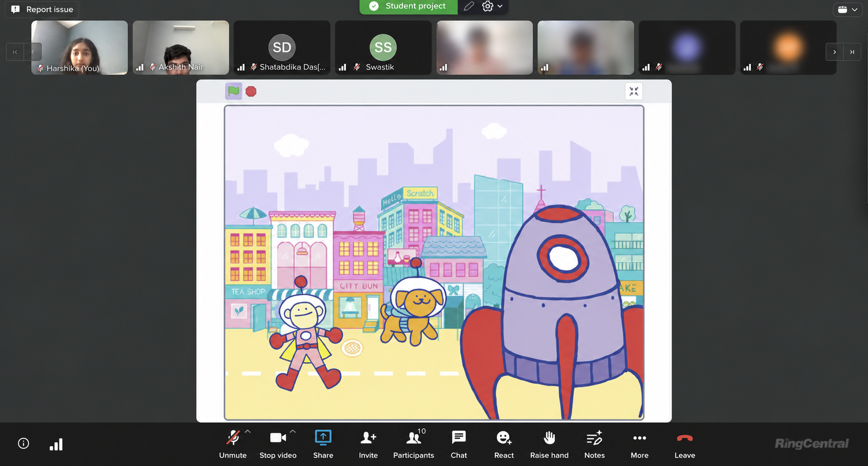Go to previous page of participant thumbnails
Screen dimensions: 868x466
32,52
